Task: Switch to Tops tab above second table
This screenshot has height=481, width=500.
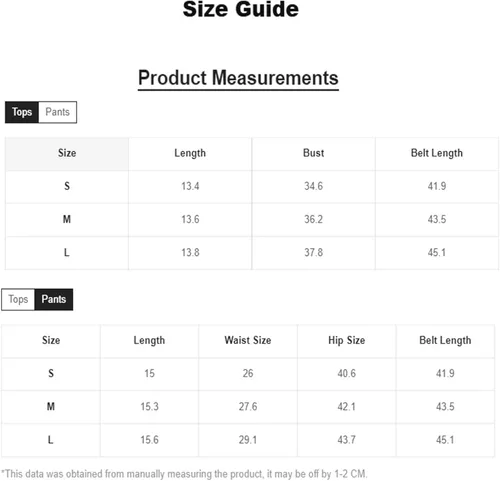Action: (18, 299)
